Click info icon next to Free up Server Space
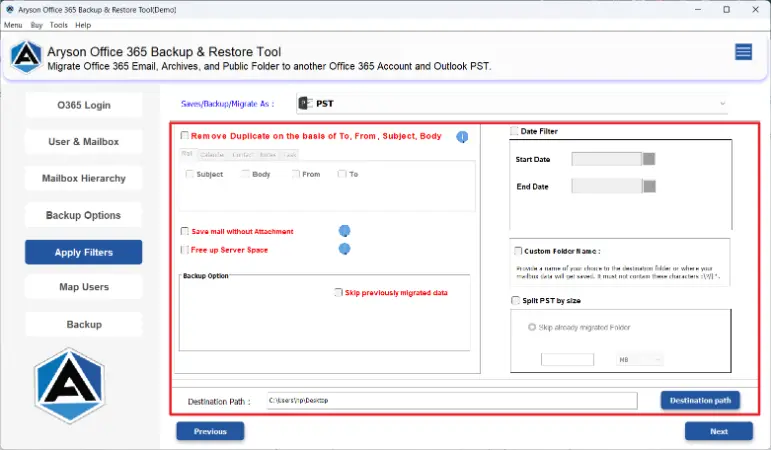 pos(344,249)
